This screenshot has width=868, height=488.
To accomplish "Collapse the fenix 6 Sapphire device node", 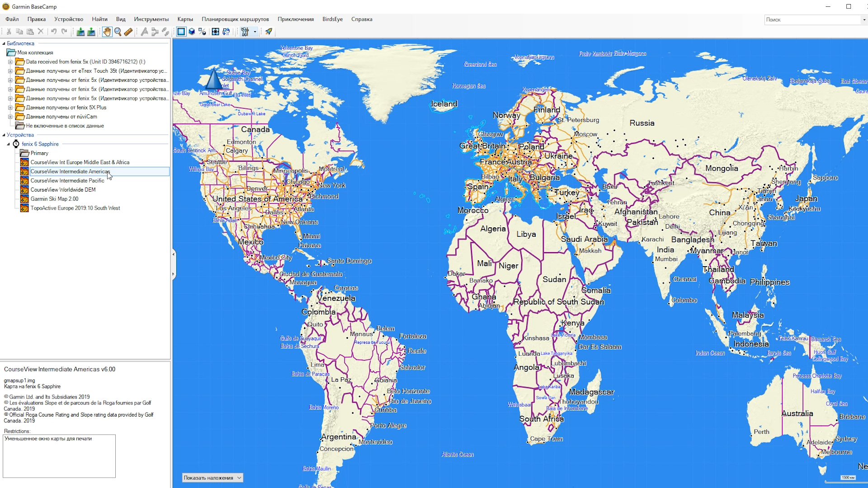I will coord(8,144).
